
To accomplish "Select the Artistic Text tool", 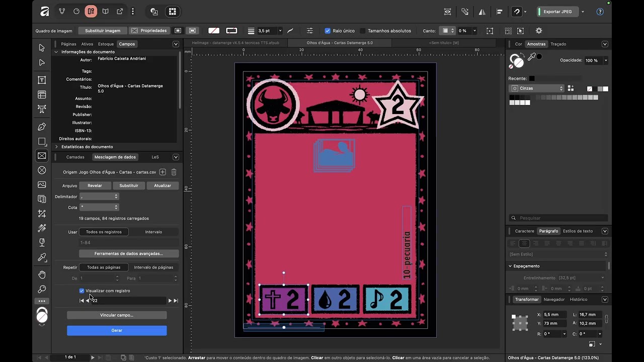I will (x=42, y=109).
